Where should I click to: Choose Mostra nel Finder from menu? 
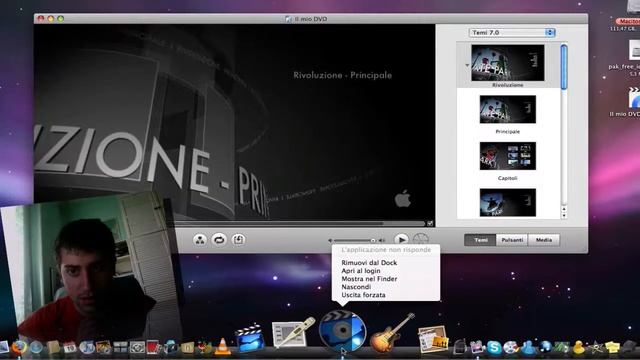(x=369, y=279)
